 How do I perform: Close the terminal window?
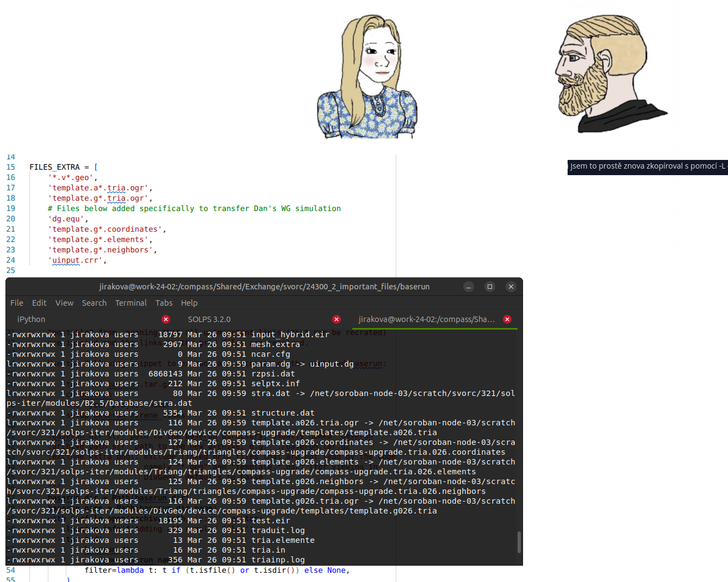(x=511, y=287)
